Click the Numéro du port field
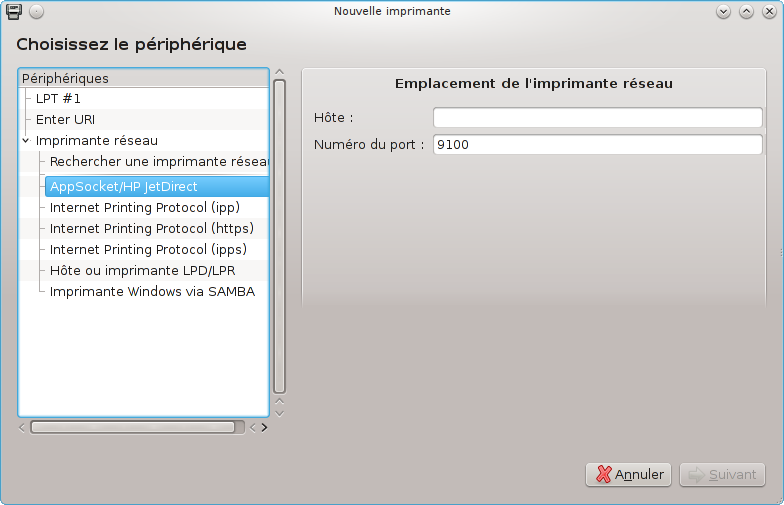 click(598, 144)
